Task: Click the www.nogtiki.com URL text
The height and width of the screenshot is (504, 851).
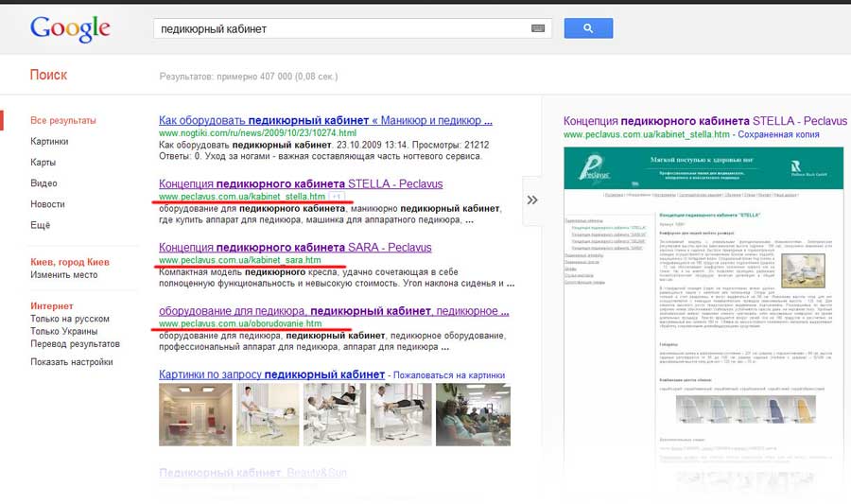Action: (x=258, y=133)
